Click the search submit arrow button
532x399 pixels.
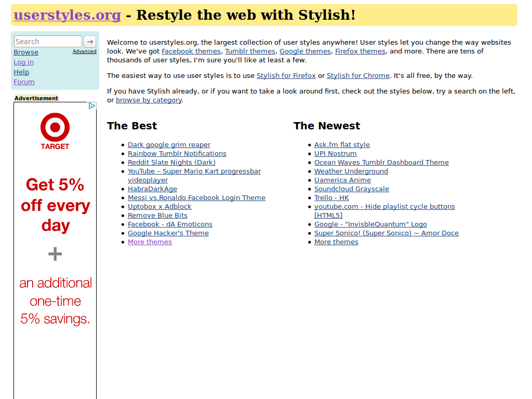tap(90, 42)
